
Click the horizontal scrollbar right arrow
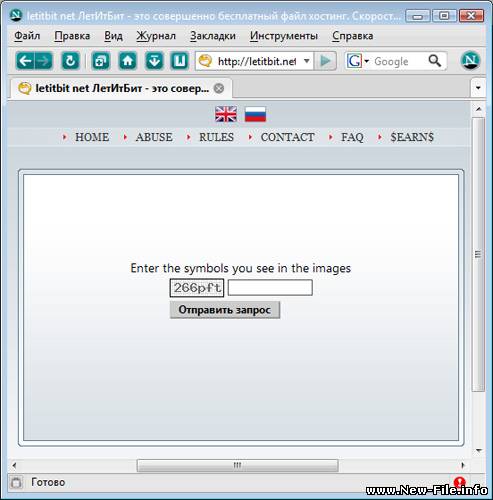[463, 465]
